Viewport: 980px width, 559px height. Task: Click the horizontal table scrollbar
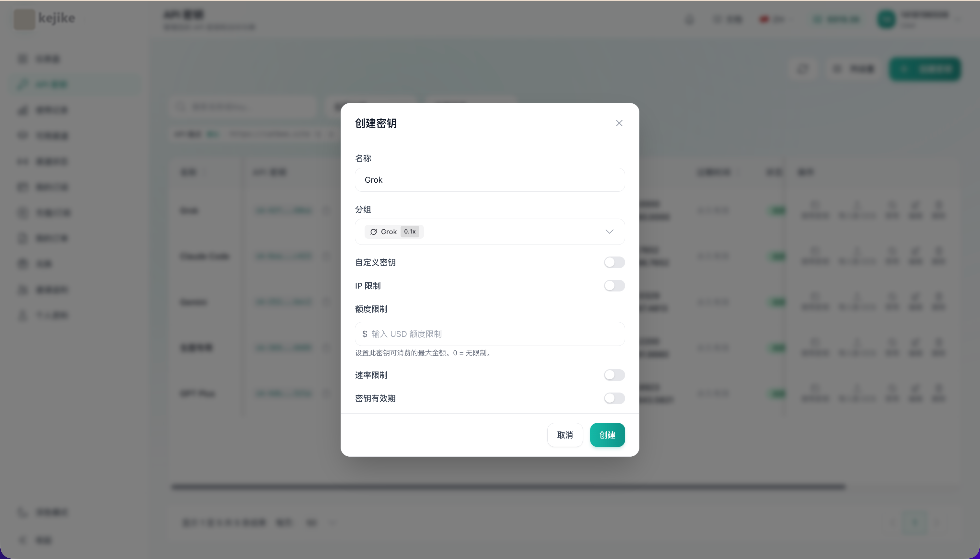pos(508,487)
